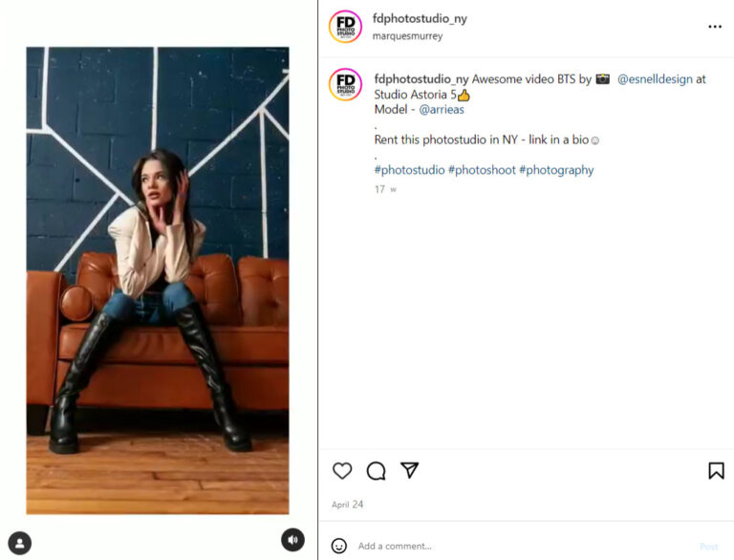The height and width of the screenshot is (560, 734).
Task: Open the @esnelldesign profile link
Action: click(655, 79)
